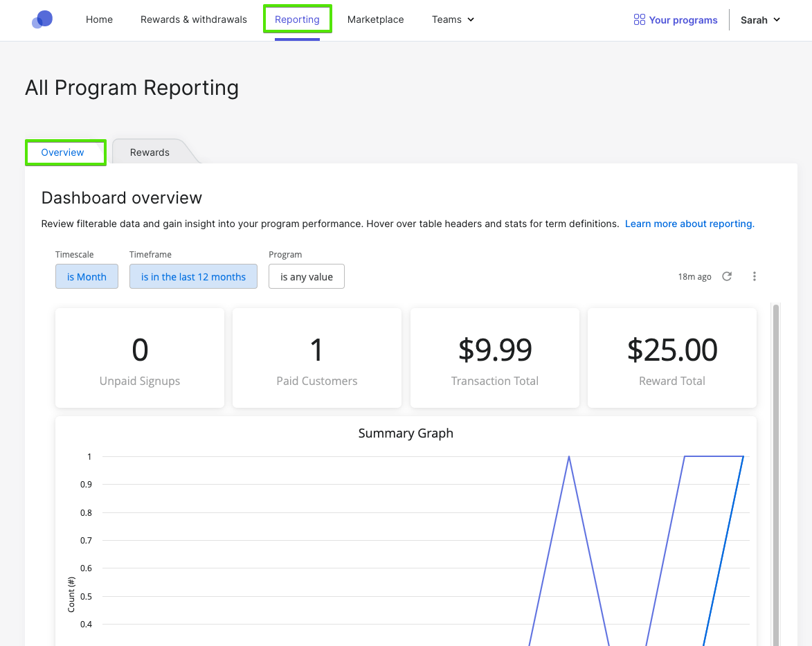
Task: Select the Reporting nav tab
Action: click(x=297, y=19)
